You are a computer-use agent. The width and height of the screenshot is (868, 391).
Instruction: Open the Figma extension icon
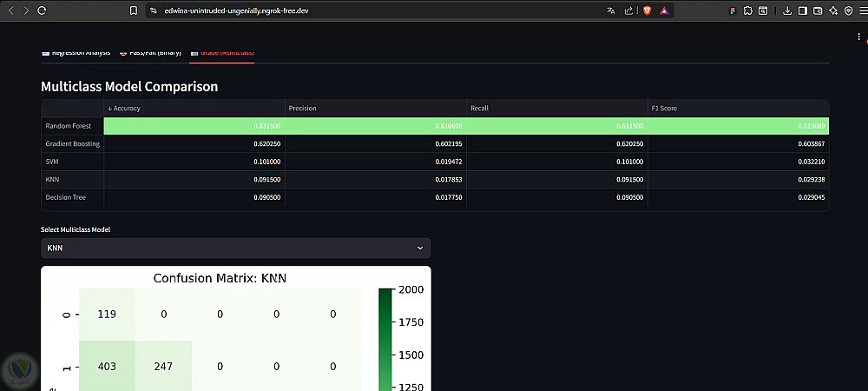click(733, 10)
